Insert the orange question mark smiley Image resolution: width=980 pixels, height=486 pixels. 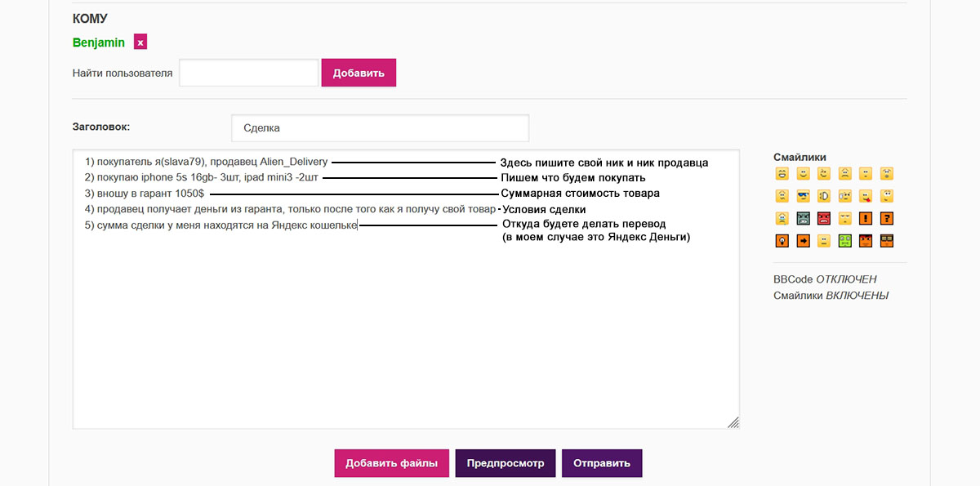[x=888, y=218]
